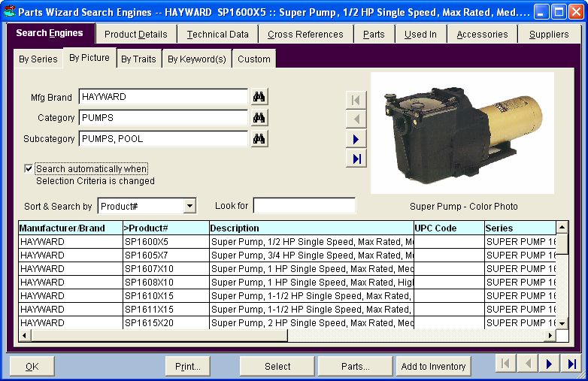The height and width of the screenshot is (381, 588).
Task: Open the Custom search tab
Action: (254, 59)
